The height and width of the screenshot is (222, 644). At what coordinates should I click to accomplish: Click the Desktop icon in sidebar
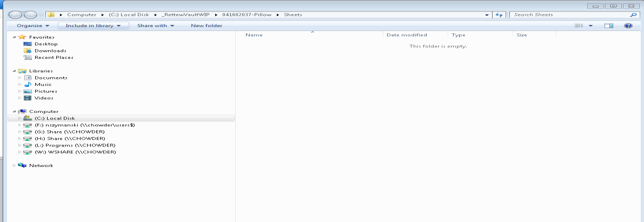(x=28, y=44)
